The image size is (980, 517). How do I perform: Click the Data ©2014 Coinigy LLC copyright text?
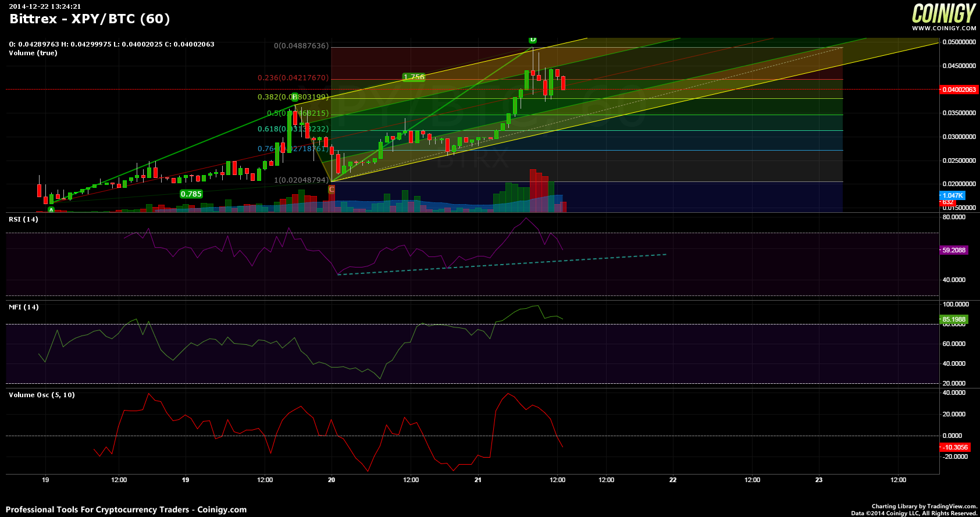tap(914, 513)
